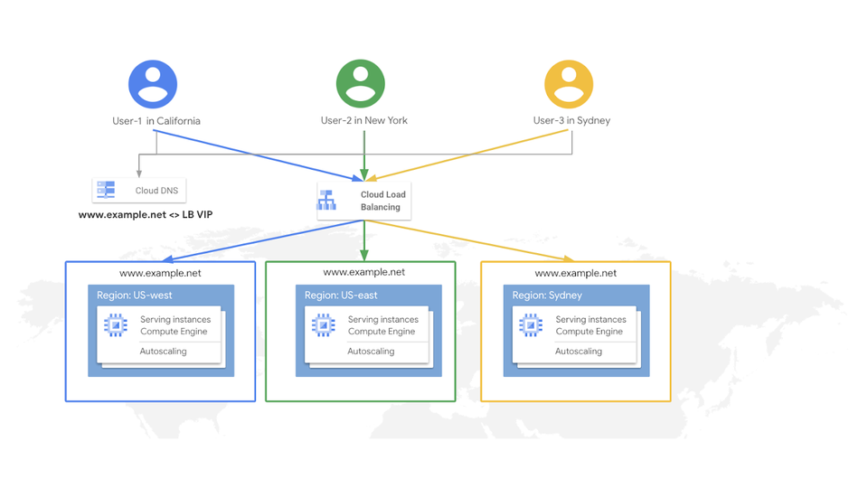868x488 pixels.
Task: Select the 'Region: US-east' heading
Action: pyautogui.click(x=341, y=296)
